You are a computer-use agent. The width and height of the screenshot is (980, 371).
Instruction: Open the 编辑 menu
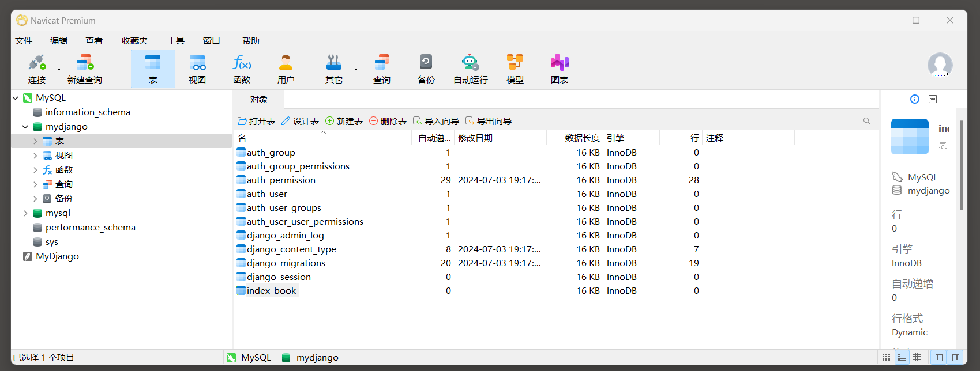pyautogui.click(x=59, y=41)
